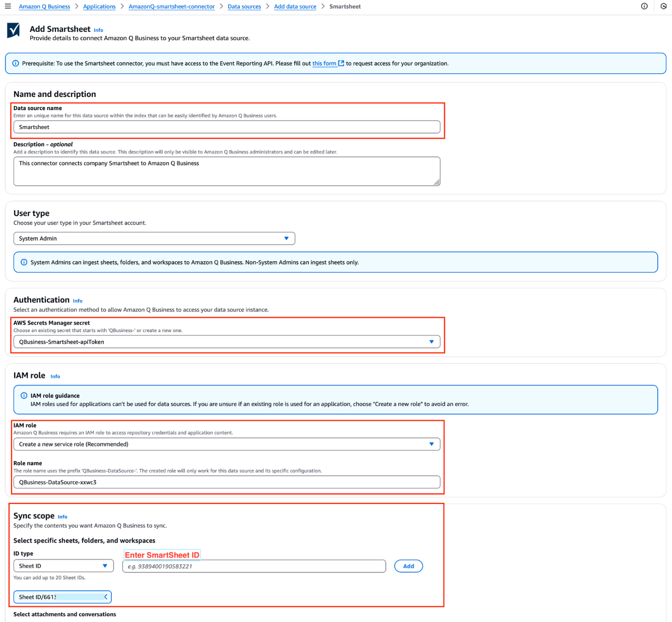
Task: Open Info link beside IAM role heading
Action: pyautogui.click(x=55, y=376)
